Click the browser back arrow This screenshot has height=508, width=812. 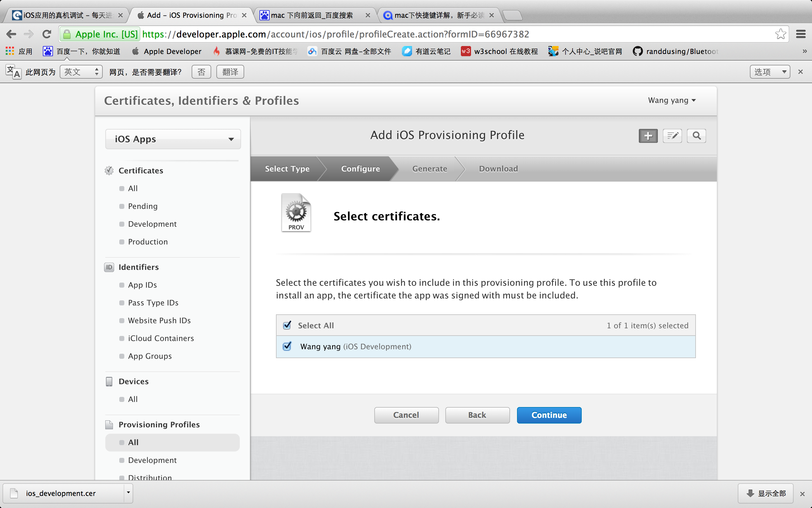tap(11, 34)
